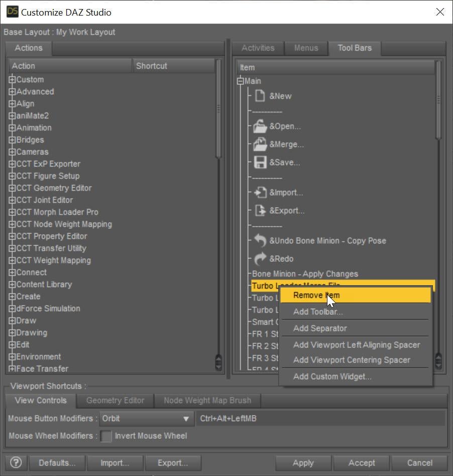Collapse the Main toolbar tree node
Viewport: 453px width, 476px height.
point(241,81)
